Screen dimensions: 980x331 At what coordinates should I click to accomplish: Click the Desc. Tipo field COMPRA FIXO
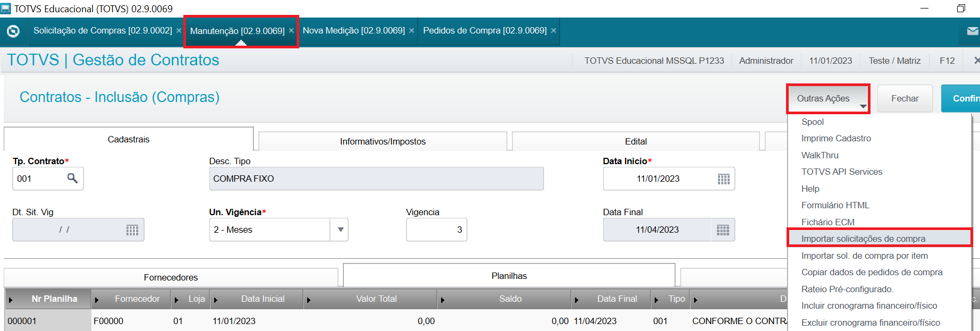tap(376, 179)
